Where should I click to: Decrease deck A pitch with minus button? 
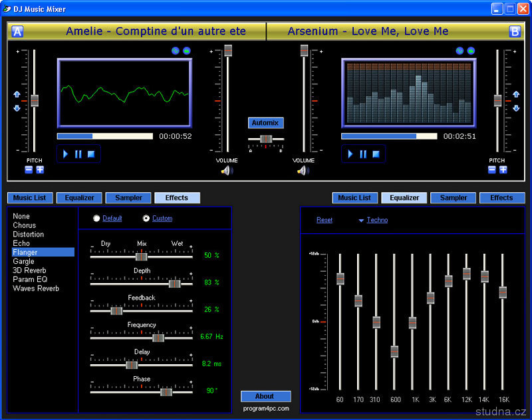coord(29,169)
